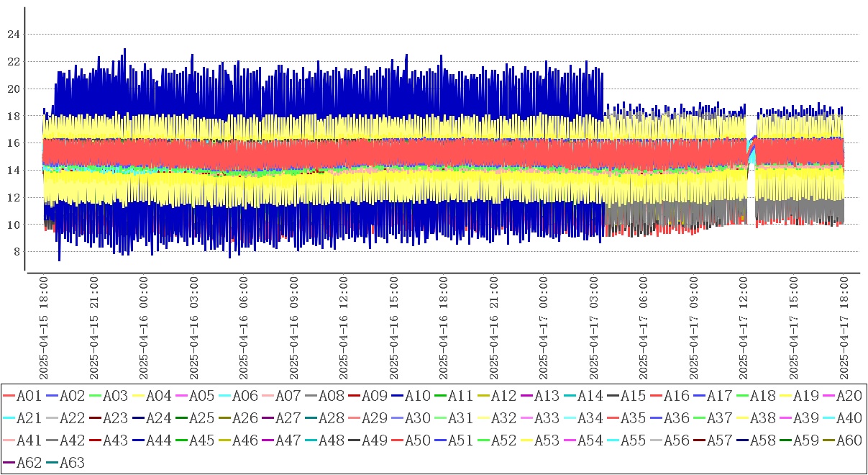Hide series A32 via legend
Screen dimensions: 868x475
[496, 418]
